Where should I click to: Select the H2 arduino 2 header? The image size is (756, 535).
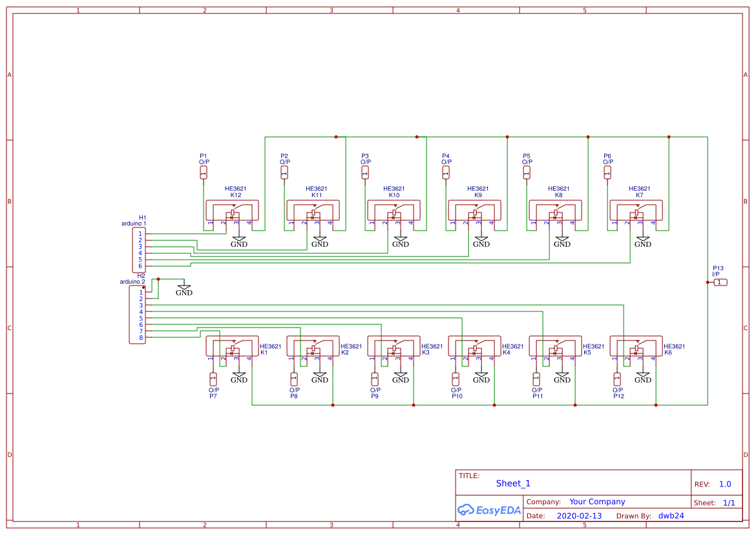point(137,315)
